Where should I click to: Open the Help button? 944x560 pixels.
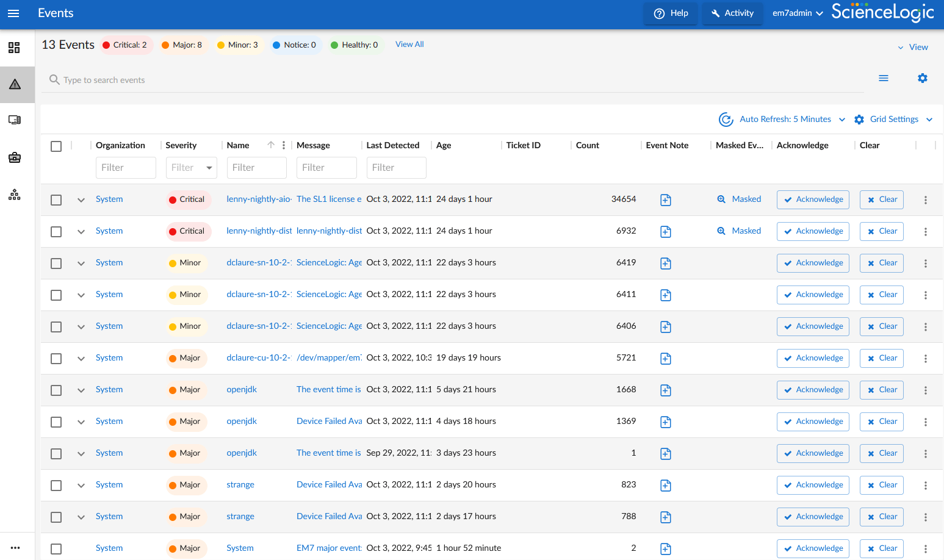tap(671, 13)
